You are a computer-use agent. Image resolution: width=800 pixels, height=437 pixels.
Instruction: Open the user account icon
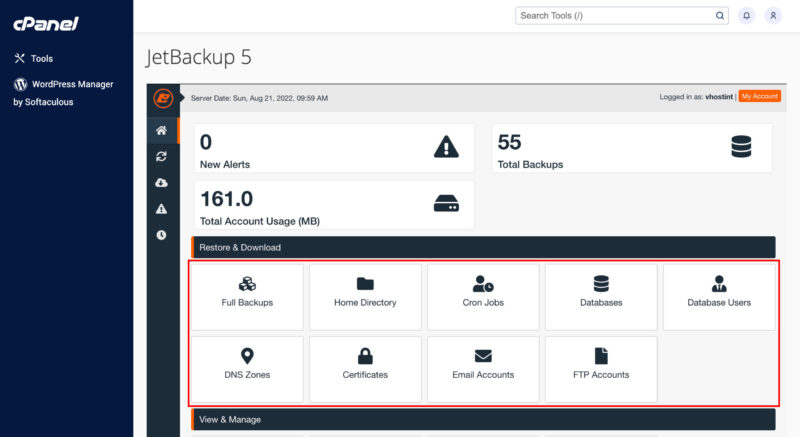tap(773, 16)
